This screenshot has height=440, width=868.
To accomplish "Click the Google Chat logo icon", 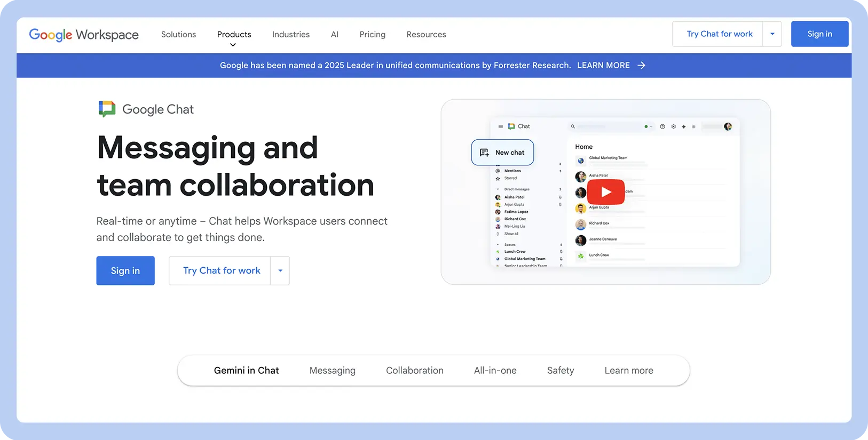I will 107,109.
